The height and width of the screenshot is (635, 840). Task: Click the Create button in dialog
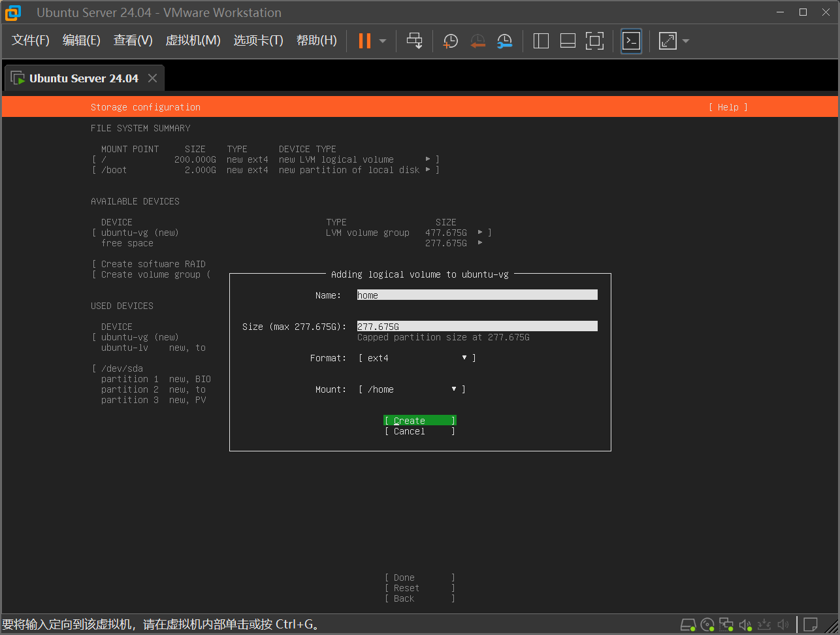(x=420, y=421)
